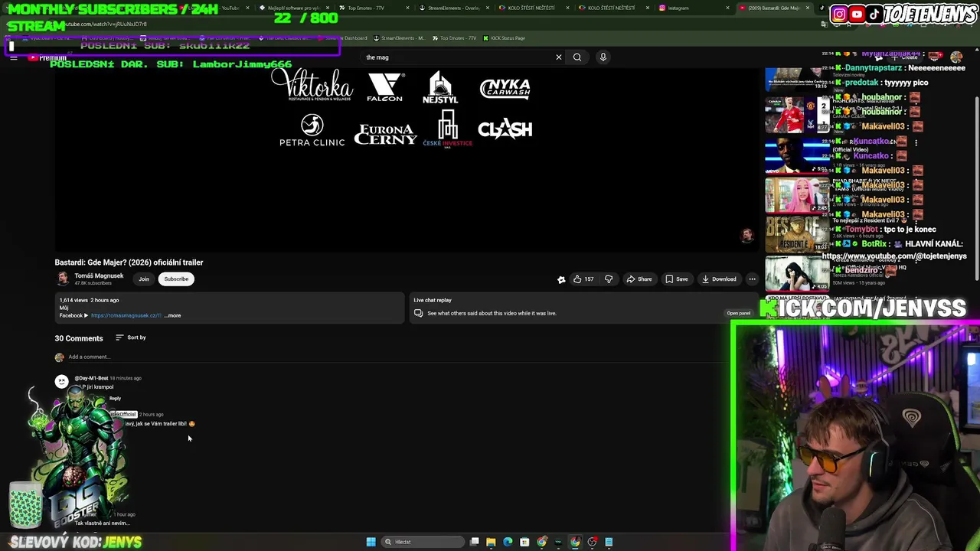Click in the YouTube search field
The width and height of the screenshot is (980, 551).
[x=458, y=57]
